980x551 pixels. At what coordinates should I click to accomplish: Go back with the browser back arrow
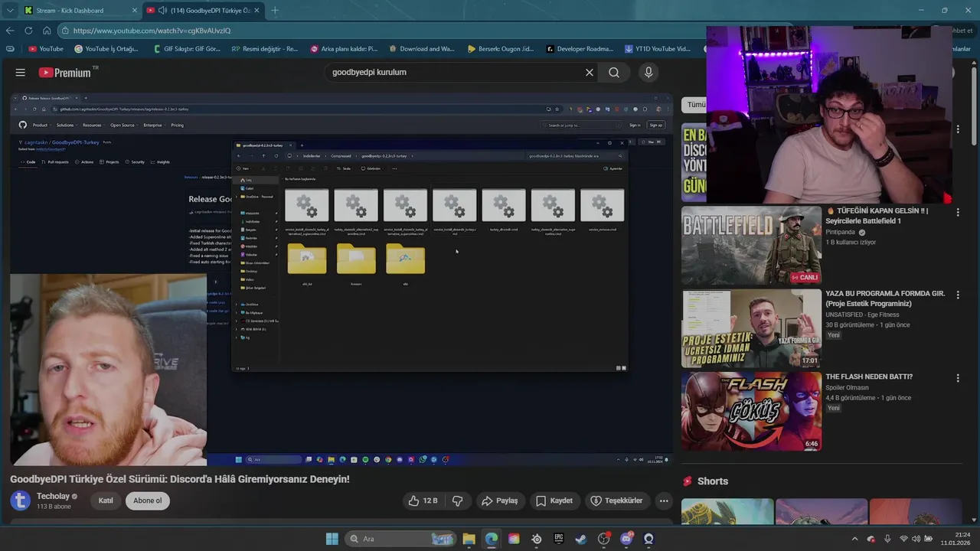pyautogui.click(x=10, y=31)
